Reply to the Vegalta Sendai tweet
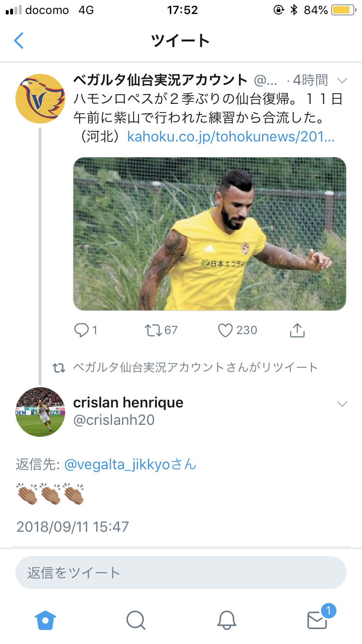 (81, 330)
